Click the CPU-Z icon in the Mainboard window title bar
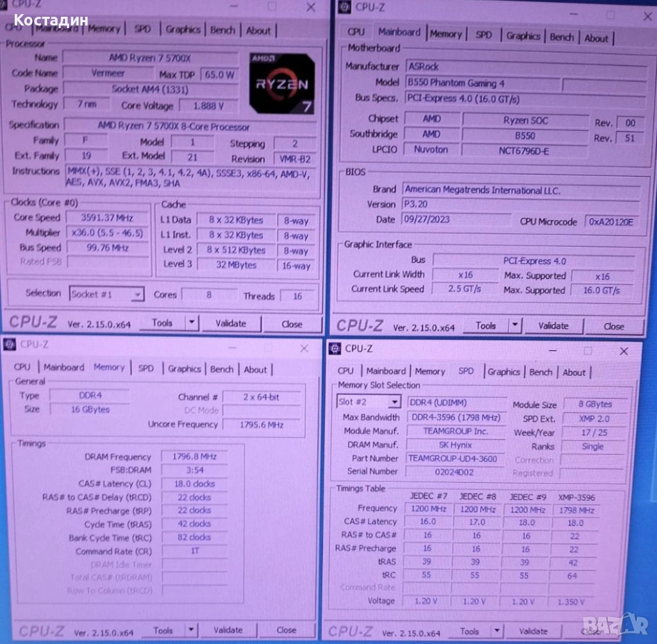This screenshot has width=657, height=644. 344,7
